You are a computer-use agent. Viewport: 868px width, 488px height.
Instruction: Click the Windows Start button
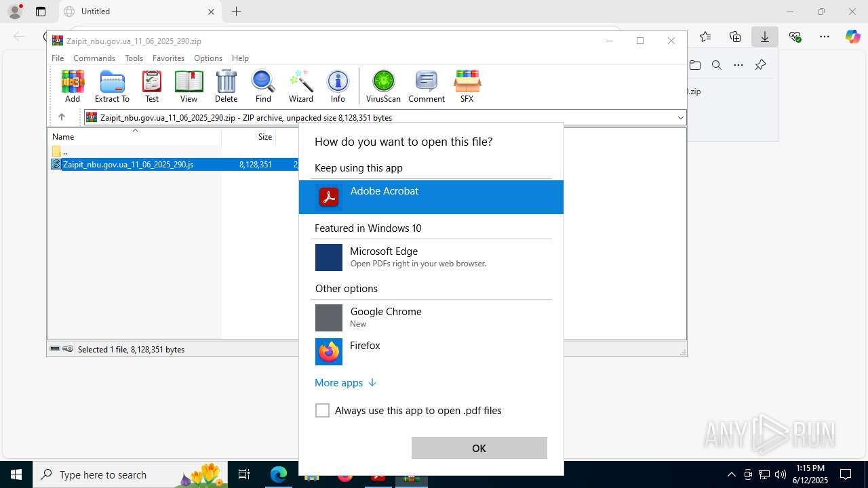tap(16, 474)
